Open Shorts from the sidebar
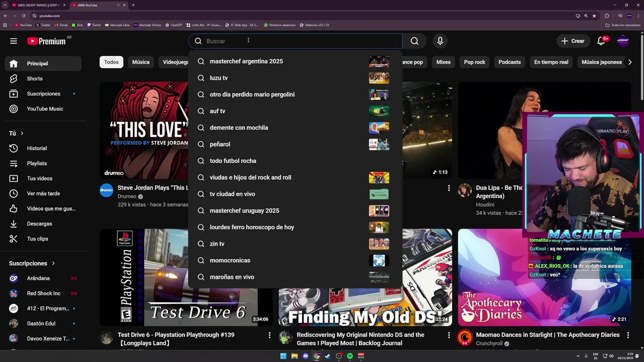The image size is (644, 362). point(43,78)
